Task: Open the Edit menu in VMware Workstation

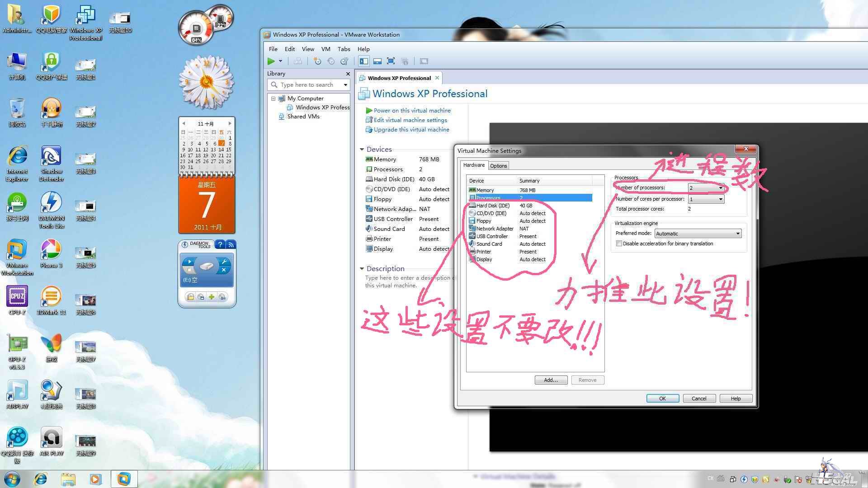Action: tap(290, 49)
